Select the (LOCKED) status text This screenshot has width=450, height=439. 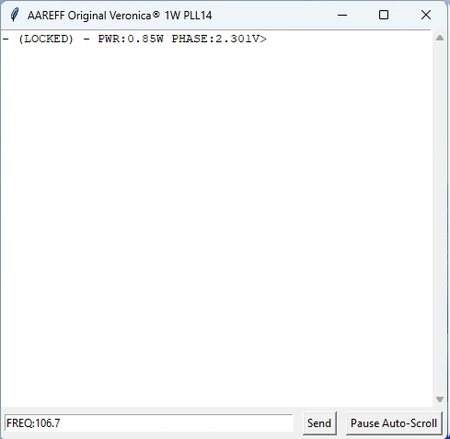(46, 39)
